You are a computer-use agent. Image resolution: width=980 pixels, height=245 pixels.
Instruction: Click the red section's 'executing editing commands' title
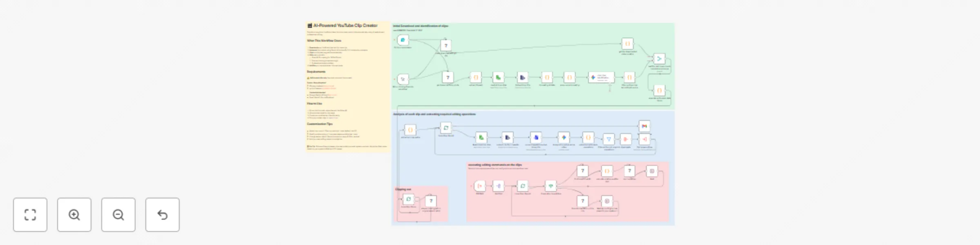click(495, 165)
